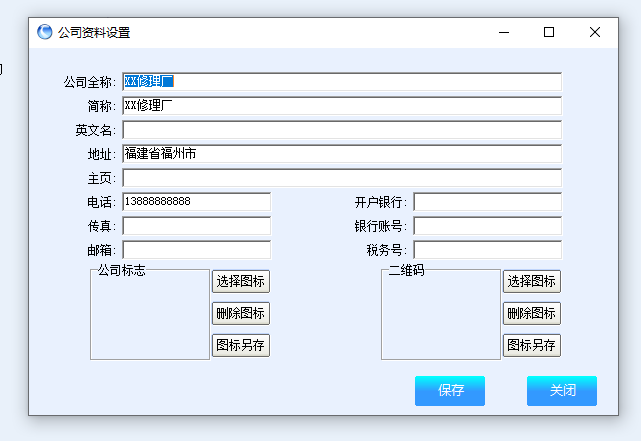Maximize the 公司资料设置 window

[549, 32]
